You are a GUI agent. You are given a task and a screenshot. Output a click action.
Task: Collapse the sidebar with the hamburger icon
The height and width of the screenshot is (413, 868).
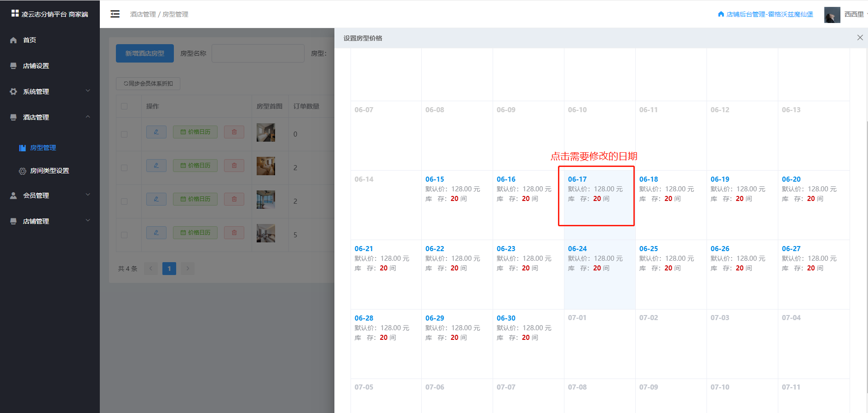coord(115,14)
